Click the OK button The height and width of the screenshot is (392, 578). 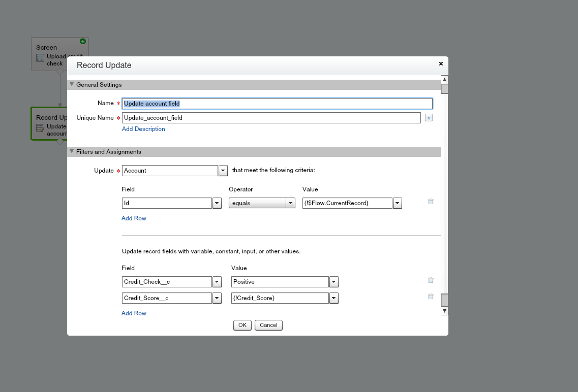242,325
